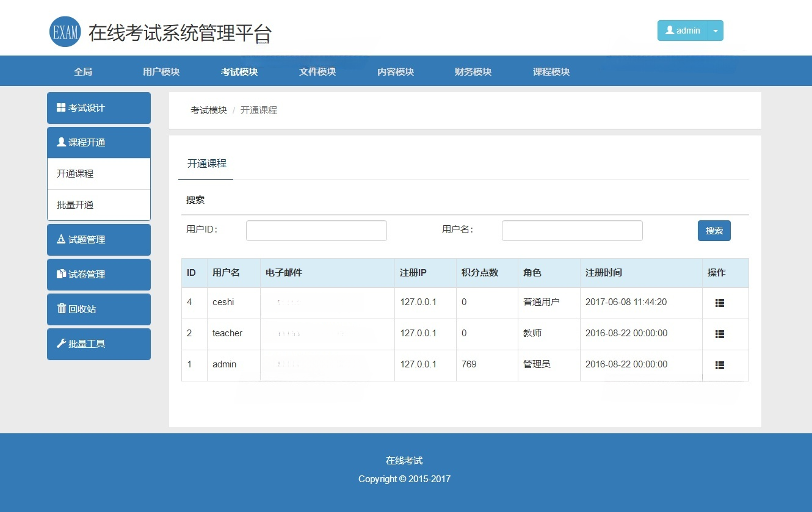Click the user icon next to 课程开通
The image size is (812, 512).
pos(60,142)
